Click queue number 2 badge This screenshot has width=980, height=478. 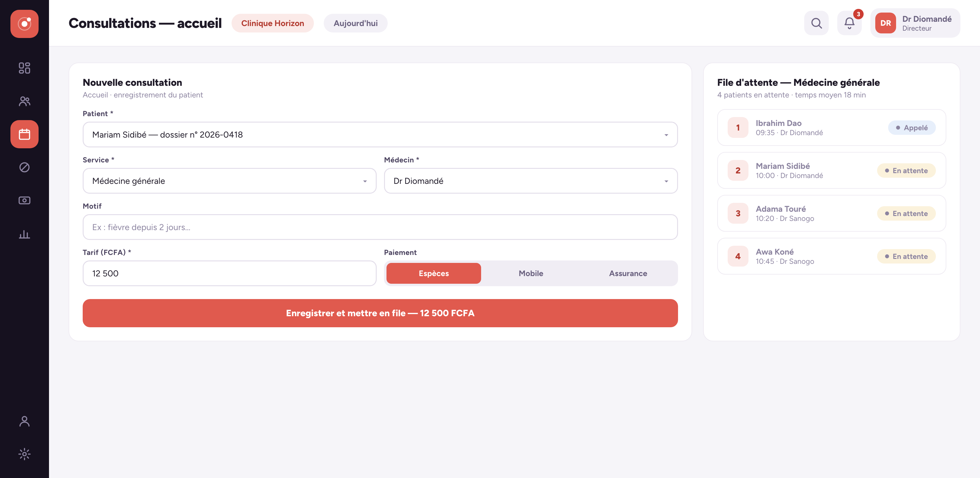[738, 170]
